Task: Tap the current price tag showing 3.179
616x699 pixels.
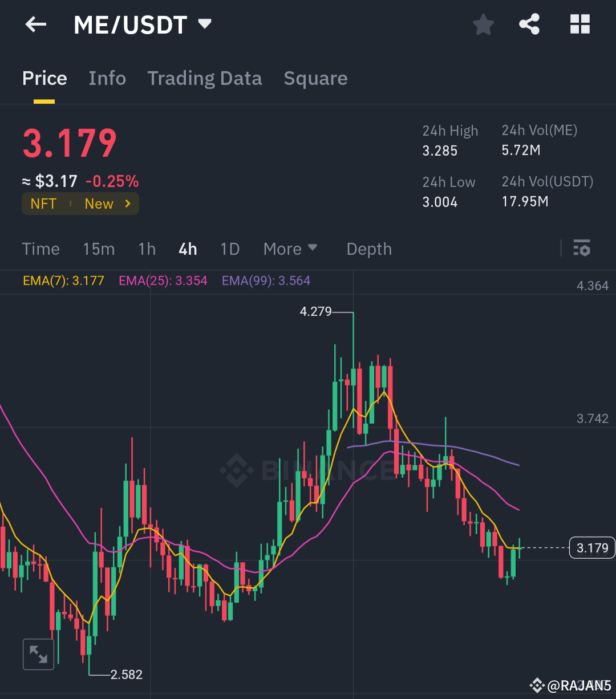Action: [591, 547]
